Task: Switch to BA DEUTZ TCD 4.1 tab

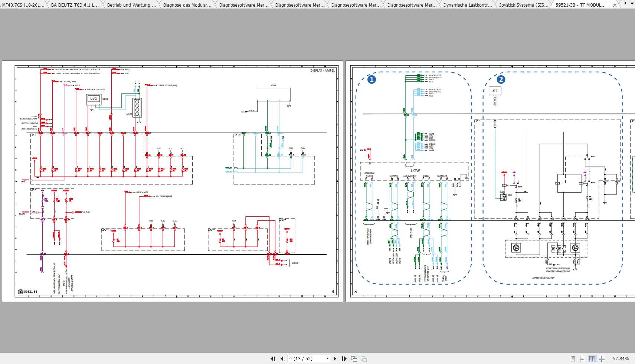Action: (75, 5)
